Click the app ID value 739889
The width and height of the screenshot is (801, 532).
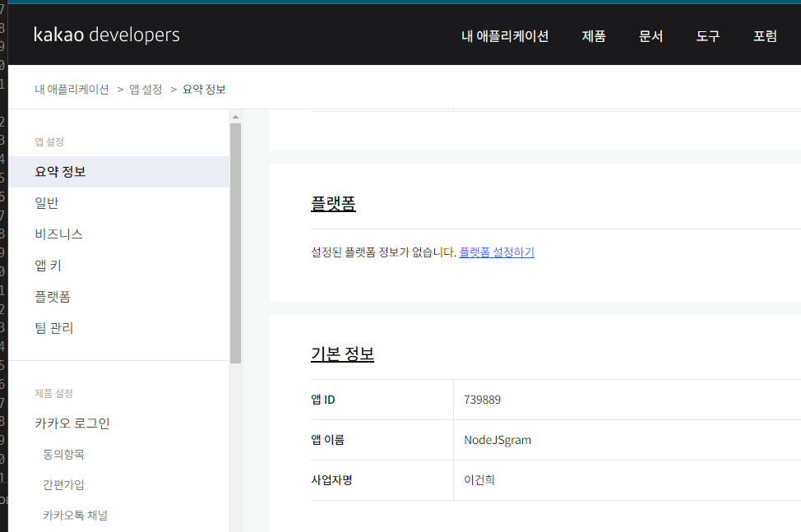[482, 400]
